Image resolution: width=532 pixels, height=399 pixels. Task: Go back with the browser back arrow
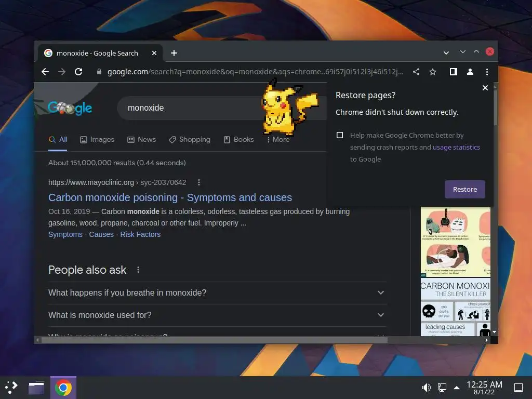pyautogui.click(x=45, y=72)
